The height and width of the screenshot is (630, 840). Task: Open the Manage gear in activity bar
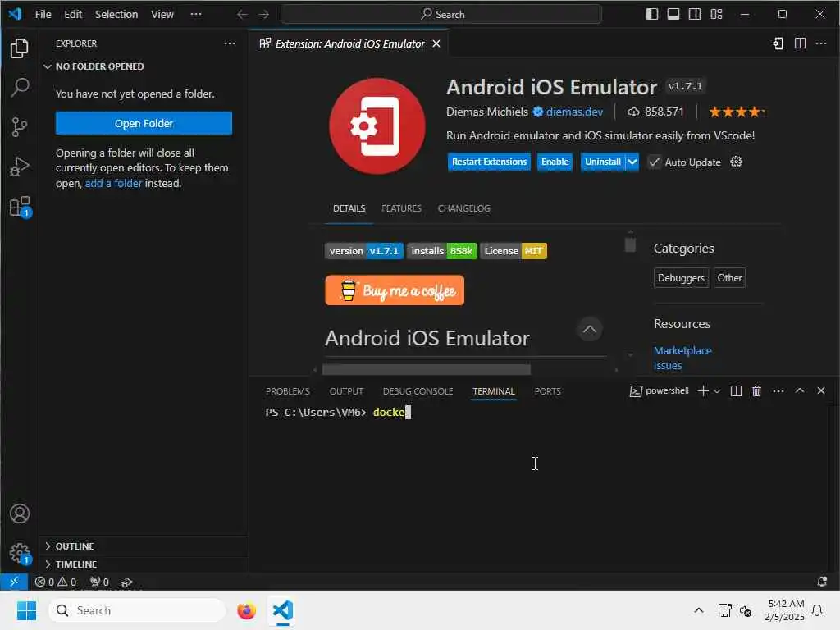click(x=20, y=553)
